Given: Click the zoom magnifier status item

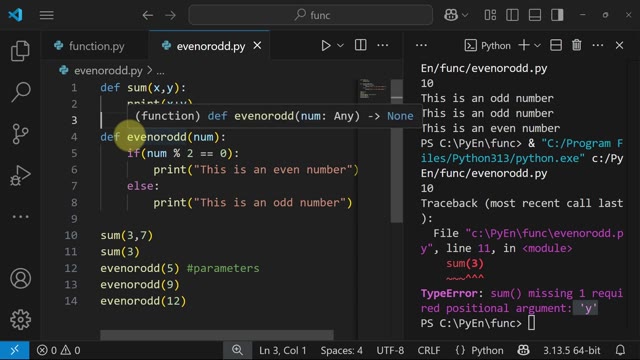Looking at the screenshot, I should tap(237, 350).
